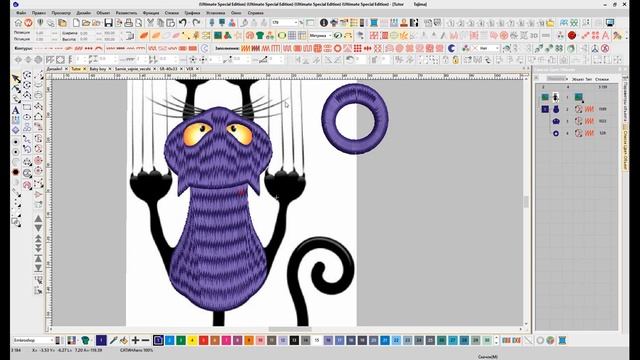The height and width of the screenshot is (360, 640).
Task: Click the cat's purple embroidered body on canvas
Action: pos(218,249)
